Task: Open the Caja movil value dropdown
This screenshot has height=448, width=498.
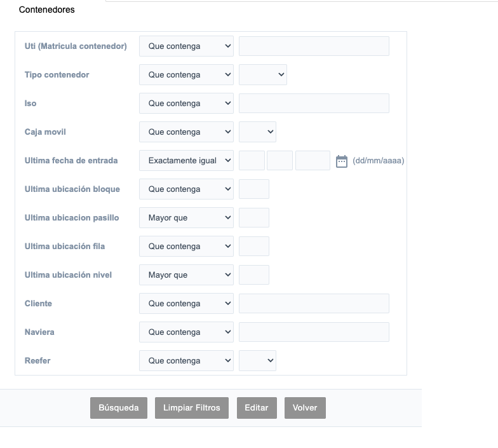Action: pyautogui.click(x=257, y=132)
